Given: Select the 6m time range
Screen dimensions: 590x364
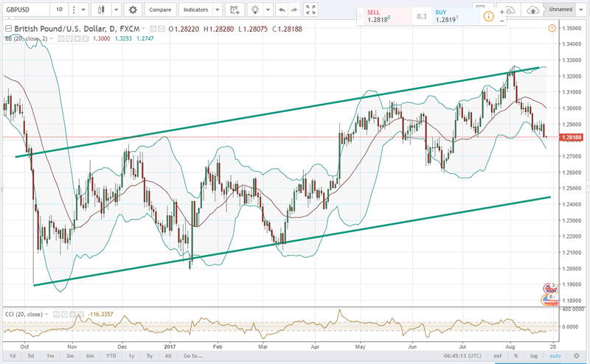Looking at the screenshot, I should (x=89, y=356).
